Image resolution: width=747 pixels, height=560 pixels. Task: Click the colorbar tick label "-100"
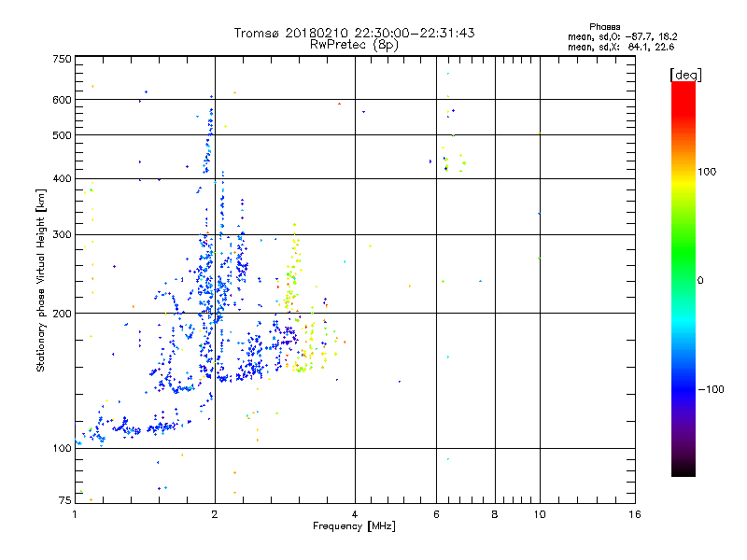coord(712,389)
